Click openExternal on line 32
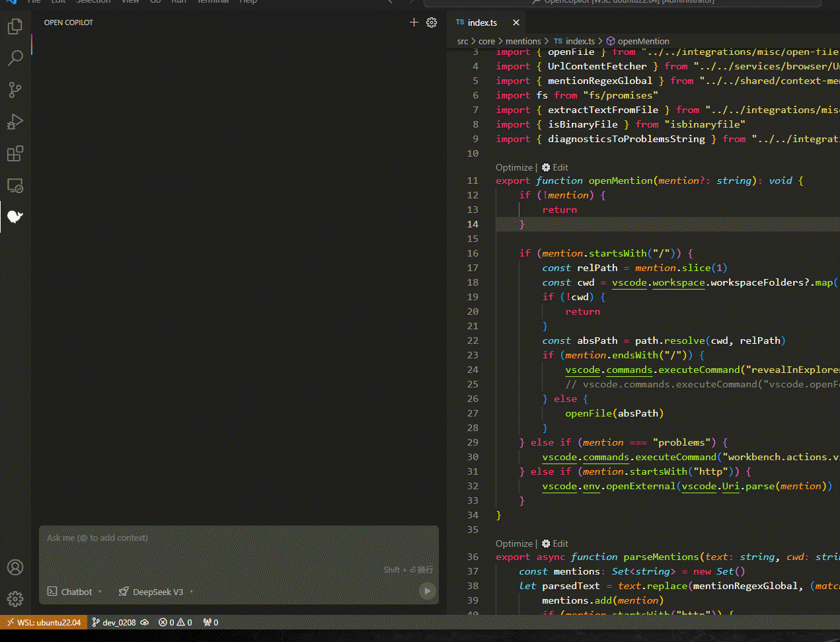This screenshot has width=840, height=642. pyautogui.click(x=641, y=486)
